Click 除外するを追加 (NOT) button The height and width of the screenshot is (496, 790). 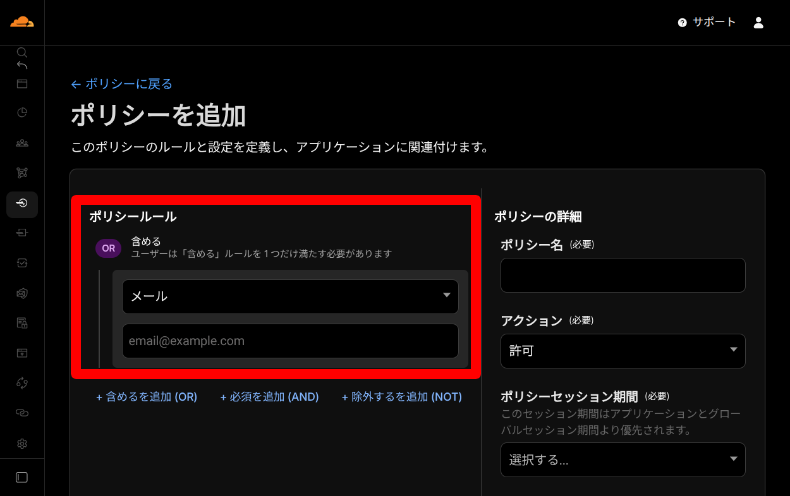tap(402, 397)
